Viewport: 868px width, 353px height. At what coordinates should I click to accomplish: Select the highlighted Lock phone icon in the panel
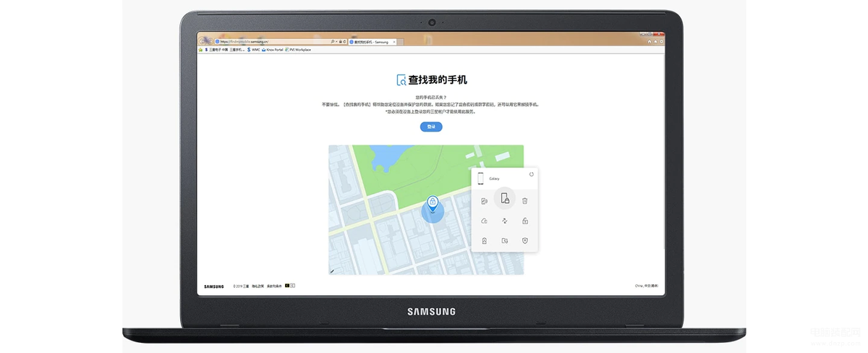504,198
